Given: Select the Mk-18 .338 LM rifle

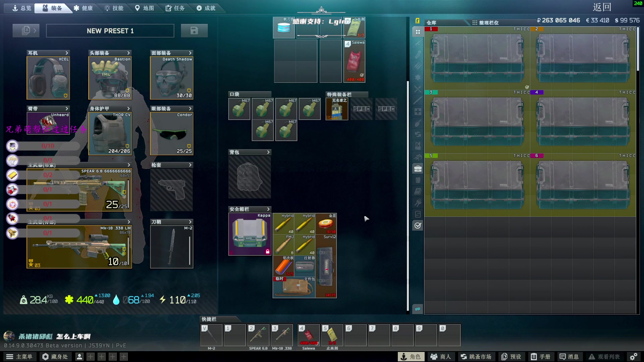Looking at the screenshot, I should (x=79, y=247).
